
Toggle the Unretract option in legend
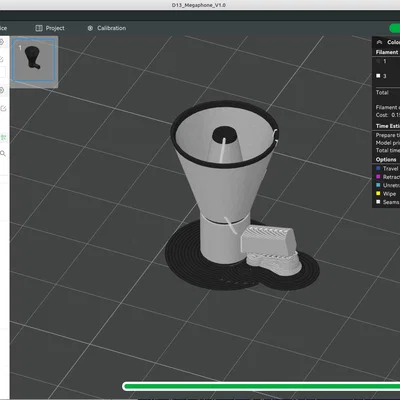387,185
